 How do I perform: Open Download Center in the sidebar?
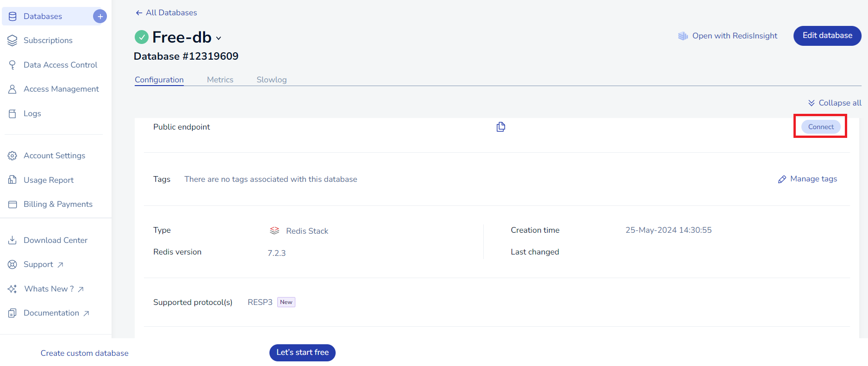pos(56,240)
